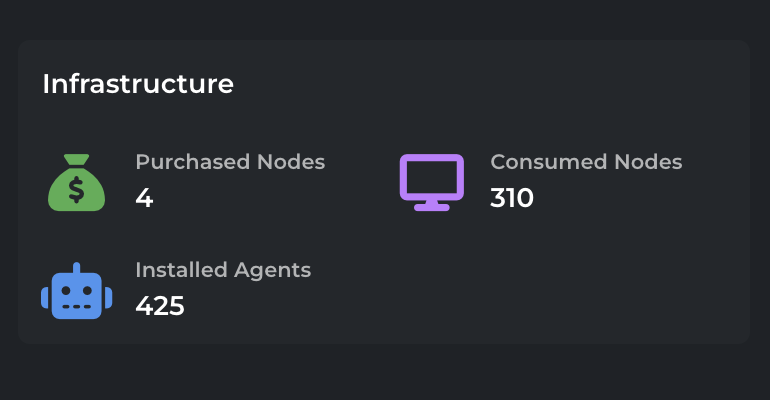Click the blue robot icon
The width and height of the screenshot is (770, 400).
76,292
